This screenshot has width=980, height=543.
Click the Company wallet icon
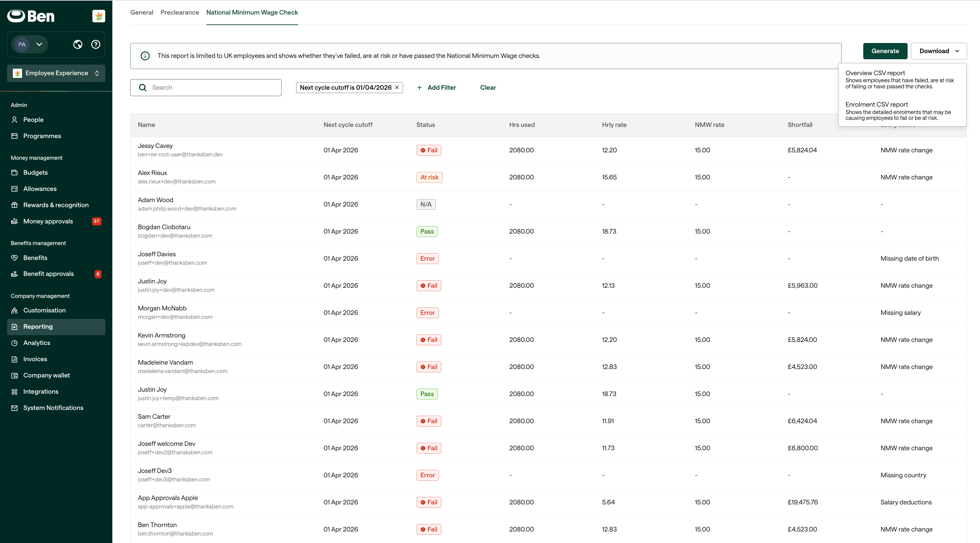click(15, 375)
